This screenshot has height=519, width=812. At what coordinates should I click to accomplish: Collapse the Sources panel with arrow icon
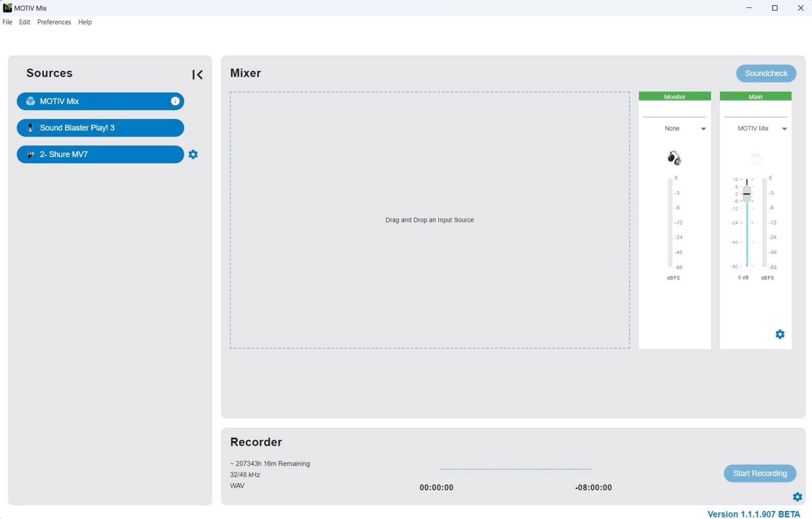(197, 75)
